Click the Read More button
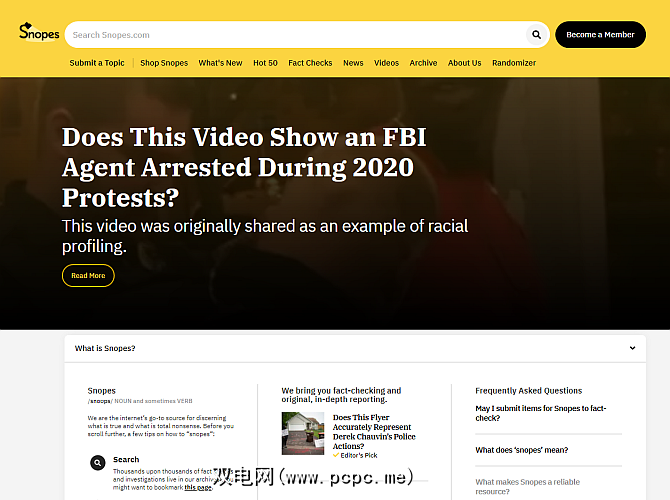Viewport: 670px width, 500px height. [x=88, y=275]
